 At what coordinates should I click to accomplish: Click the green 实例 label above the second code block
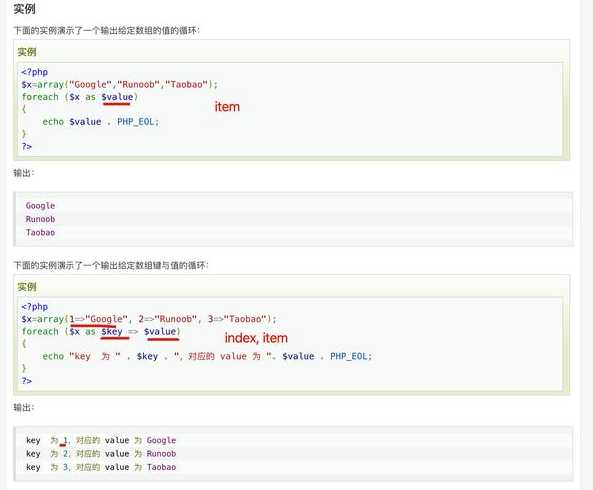click(27, 287)
